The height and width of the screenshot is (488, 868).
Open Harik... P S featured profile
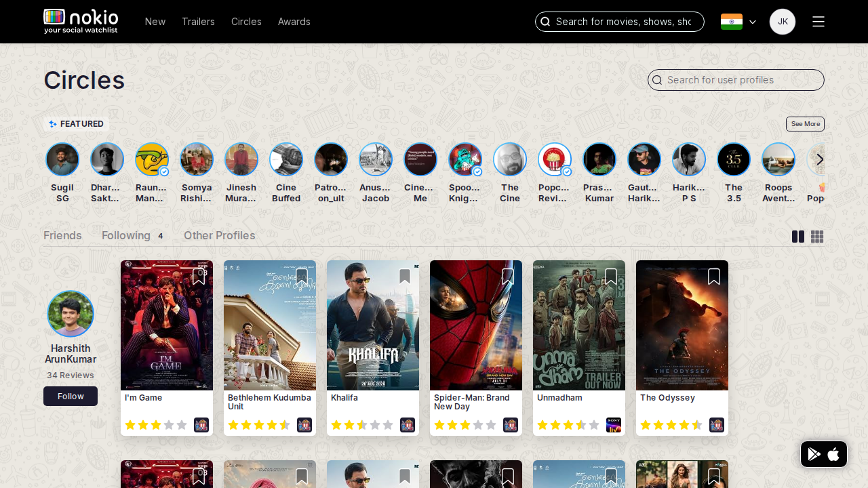[x=689, y=159]
